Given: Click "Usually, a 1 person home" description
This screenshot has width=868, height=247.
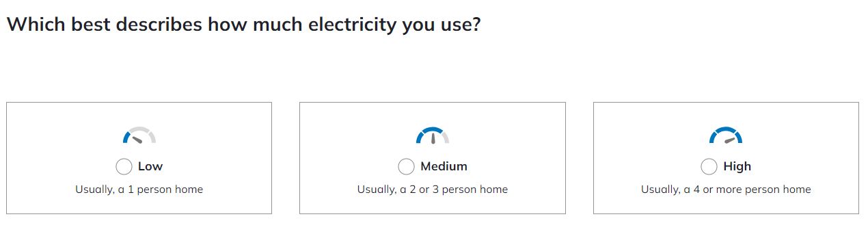Looking at the screenshot, I should tap(139, 190).
